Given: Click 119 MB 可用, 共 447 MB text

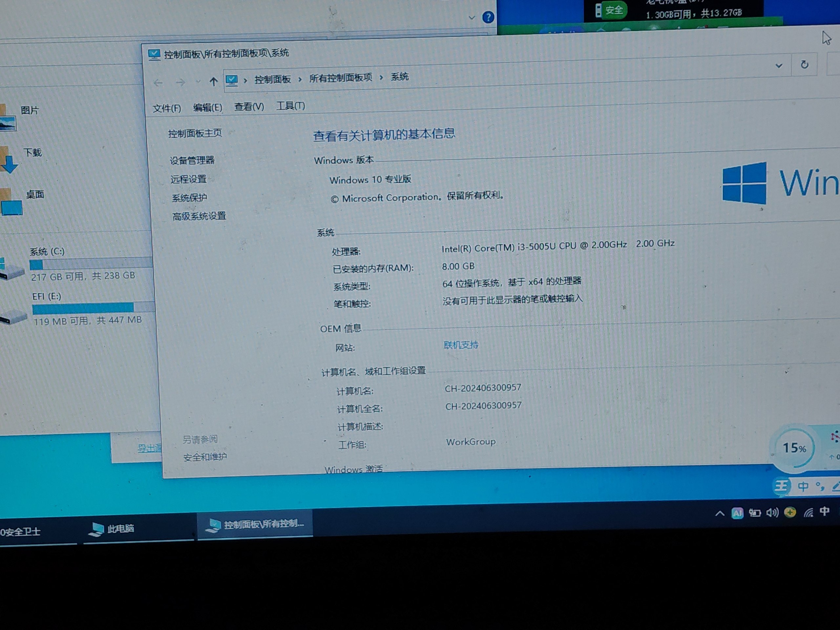Looking at the screenshot, I should click(x=87, y=321).
